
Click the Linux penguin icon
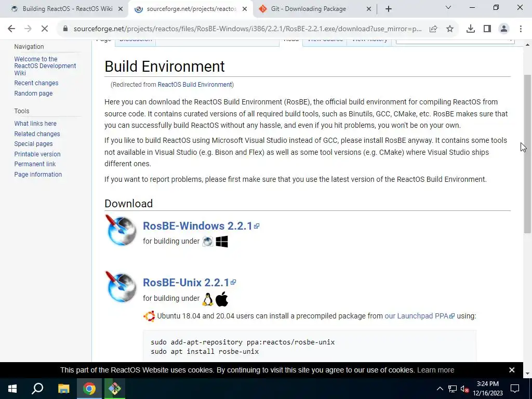[208, 299]
